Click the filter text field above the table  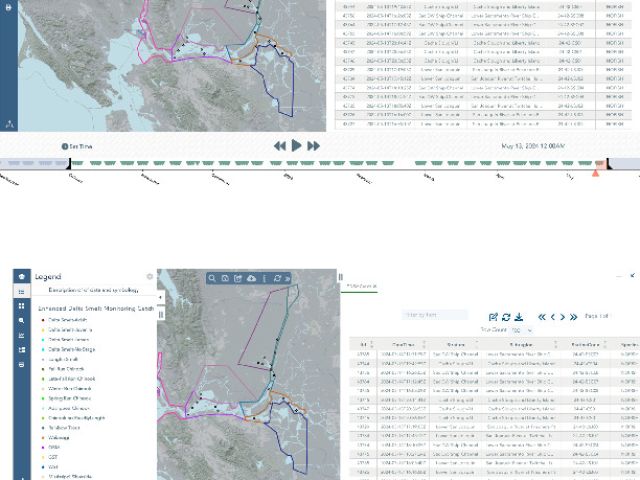435,315
